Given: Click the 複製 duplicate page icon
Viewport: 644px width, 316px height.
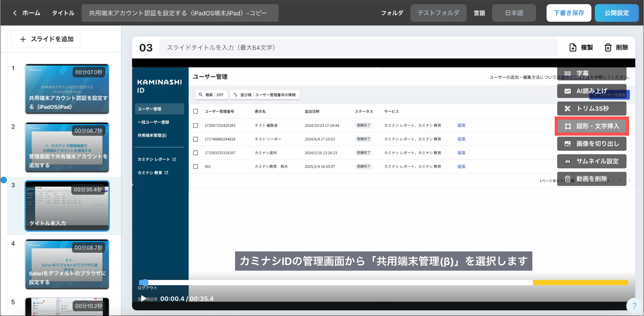Looking at the screenshot, I should pyautogui.click(x=573, y=48).
